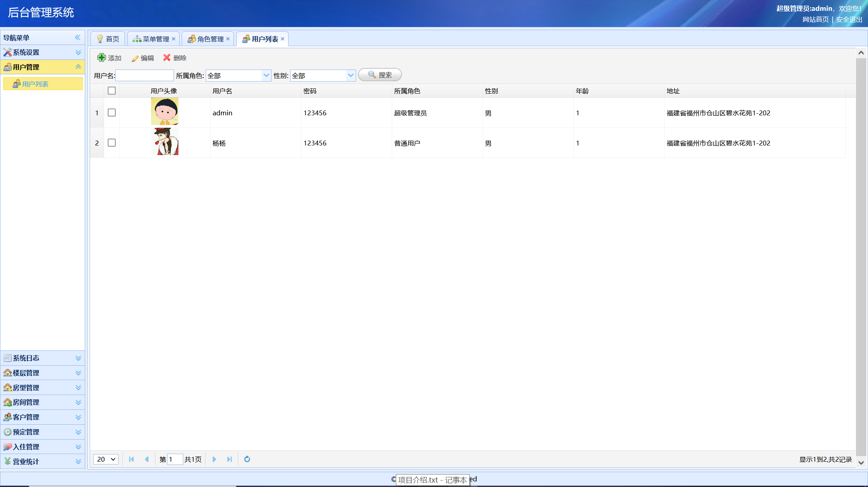This screenshot has height=487, width=868.
Task: Click the System Settings wrench icon
Action: [7, 52]
